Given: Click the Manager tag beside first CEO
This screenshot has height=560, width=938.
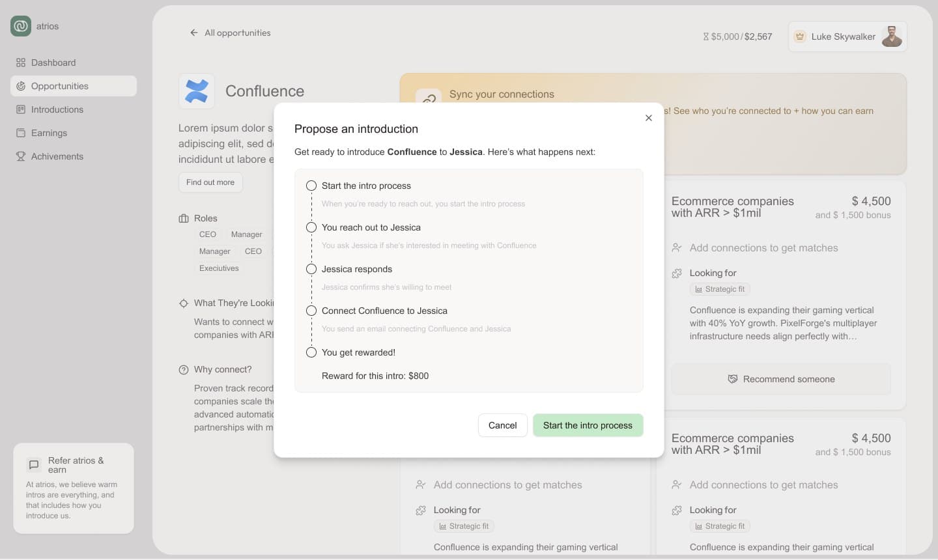Looking at the screenshot, I should click(246, 234).
